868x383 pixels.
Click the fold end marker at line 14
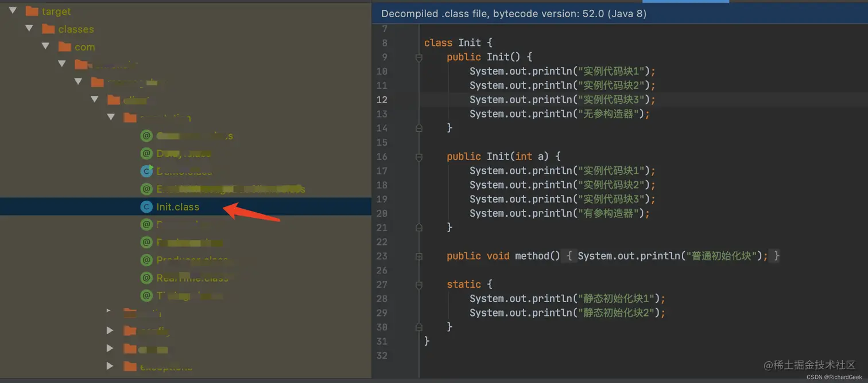[x=418, y=127]
